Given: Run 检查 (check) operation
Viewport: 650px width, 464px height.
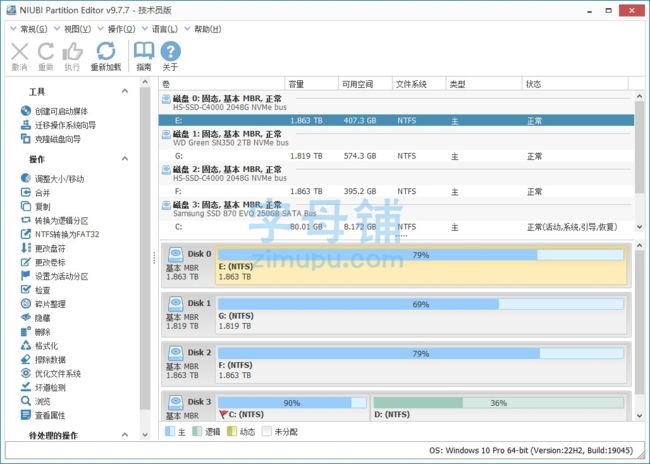Looking at the screenshot, I should coord(35,290).
